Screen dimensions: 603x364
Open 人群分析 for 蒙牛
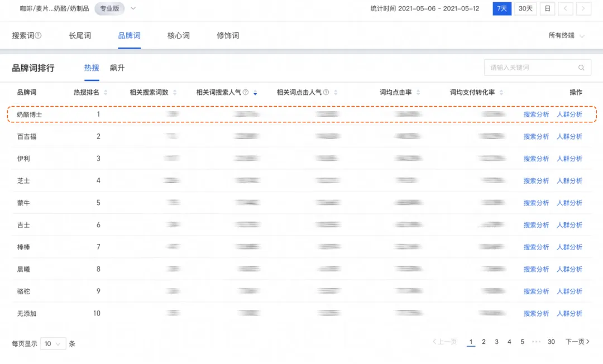click(x=569, y=203)
